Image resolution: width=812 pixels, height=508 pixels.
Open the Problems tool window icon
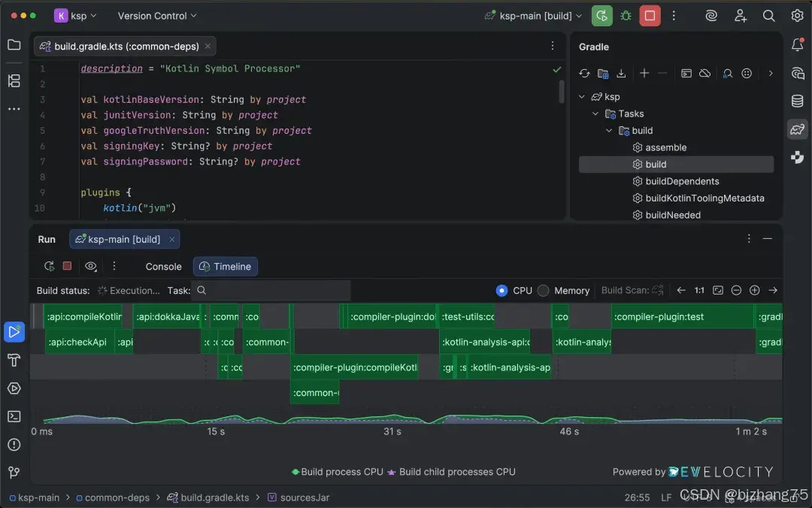[14, 445]
